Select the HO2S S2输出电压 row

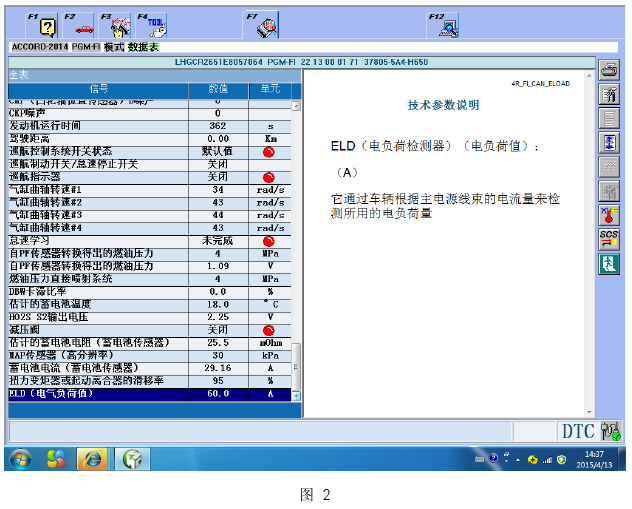point(150,318)
